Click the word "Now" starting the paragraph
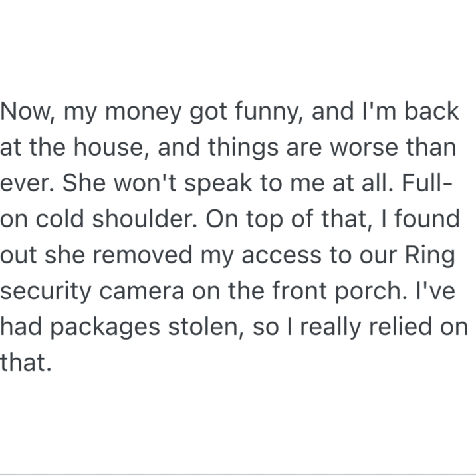Viewport: 476px width, 476px height. pos(25,112)
